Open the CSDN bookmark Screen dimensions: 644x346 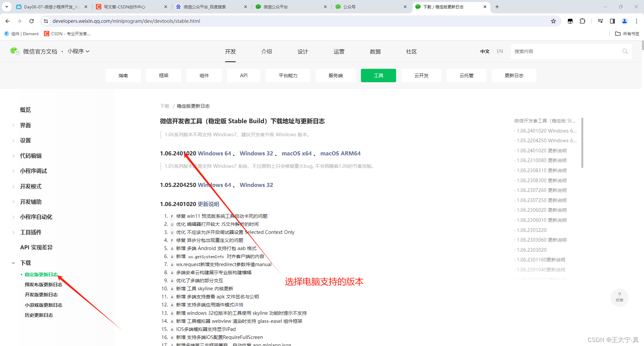pos(67,34)
